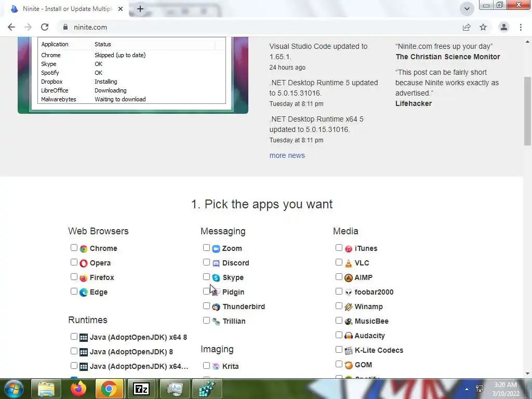Tick the Thunderbird checkbox
532x399 pixels.
[x=206, y=306]
